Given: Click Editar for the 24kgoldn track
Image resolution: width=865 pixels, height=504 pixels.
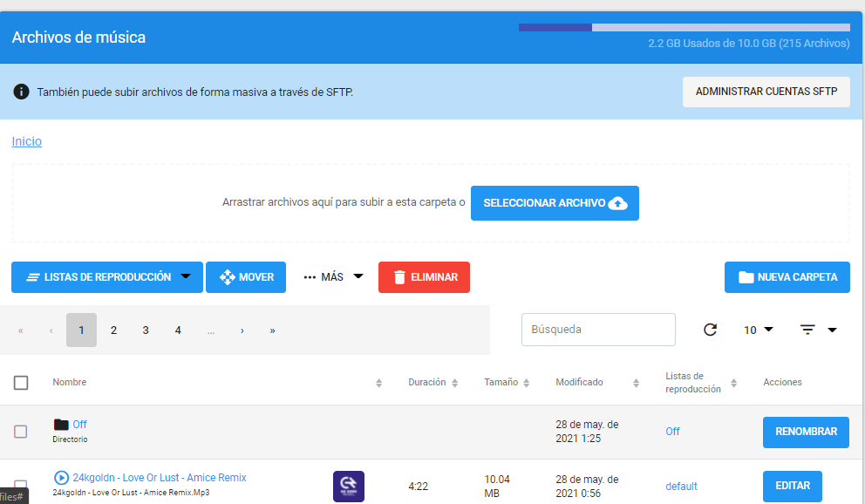Looking at the screenshot, I should [x=793, y=486].
